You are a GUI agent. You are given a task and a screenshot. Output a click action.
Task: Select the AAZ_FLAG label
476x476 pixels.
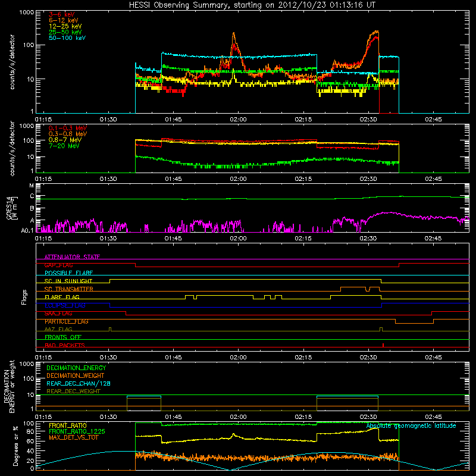58,329
